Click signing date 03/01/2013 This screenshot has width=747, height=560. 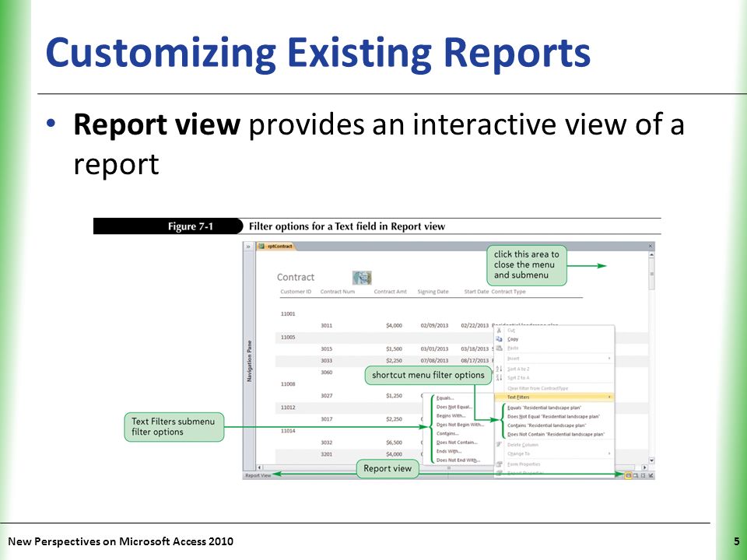click(434, 349)
